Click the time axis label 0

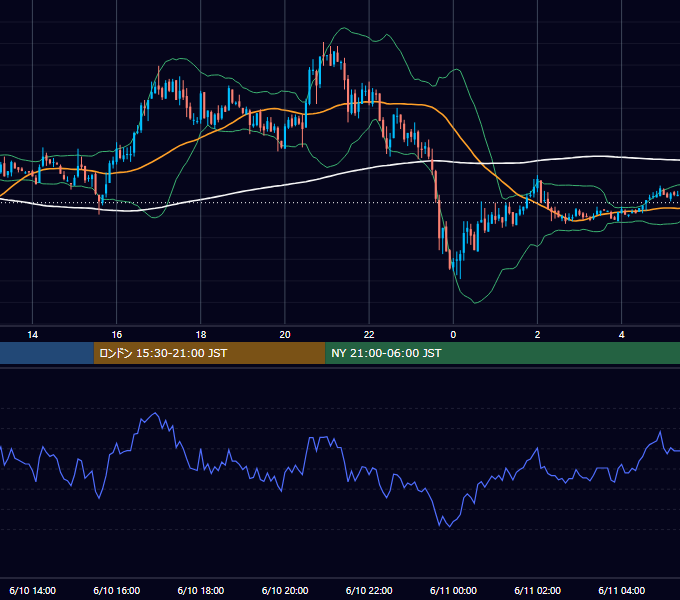pos(453,335)
